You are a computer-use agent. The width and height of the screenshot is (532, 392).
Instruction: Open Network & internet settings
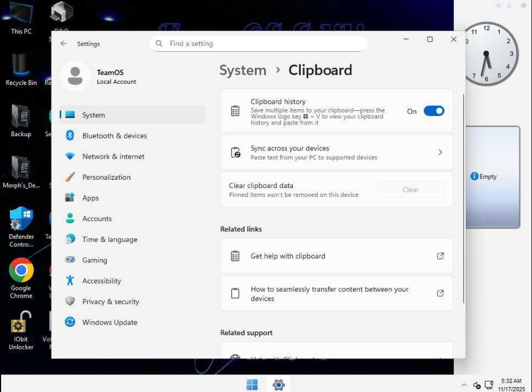click(113, 157)
